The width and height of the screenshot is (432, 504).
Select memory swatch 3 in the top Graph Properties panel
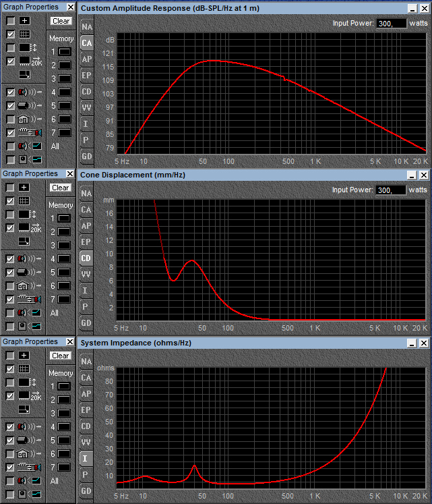tap(65, 79)
